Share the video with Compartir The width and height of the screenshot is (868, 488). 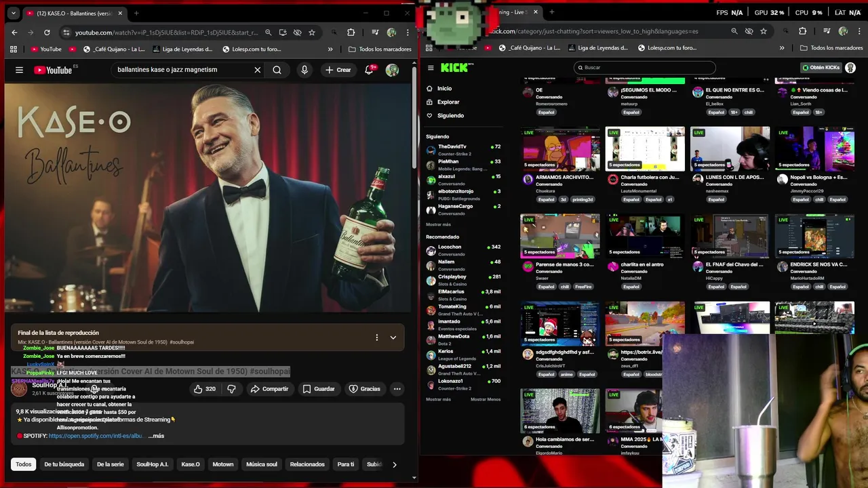pyautogui.click(x=269, y=389)
